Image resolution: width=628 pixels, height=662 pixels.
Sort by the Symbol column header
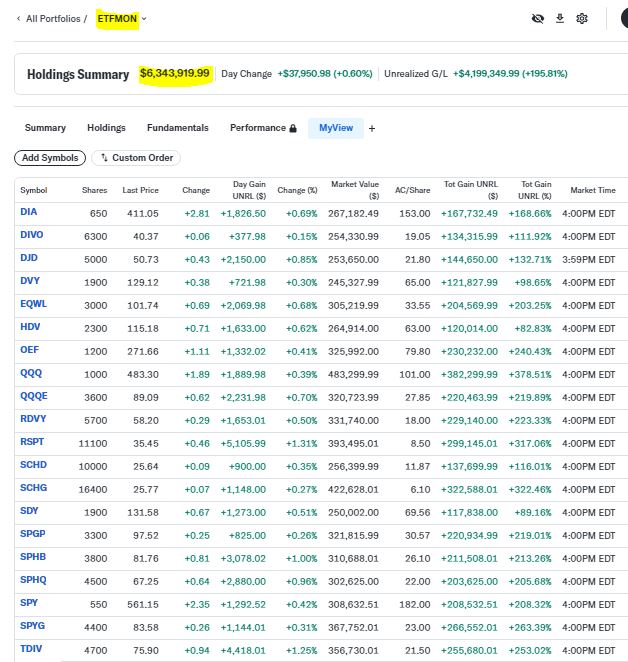[x=33, y=190]
